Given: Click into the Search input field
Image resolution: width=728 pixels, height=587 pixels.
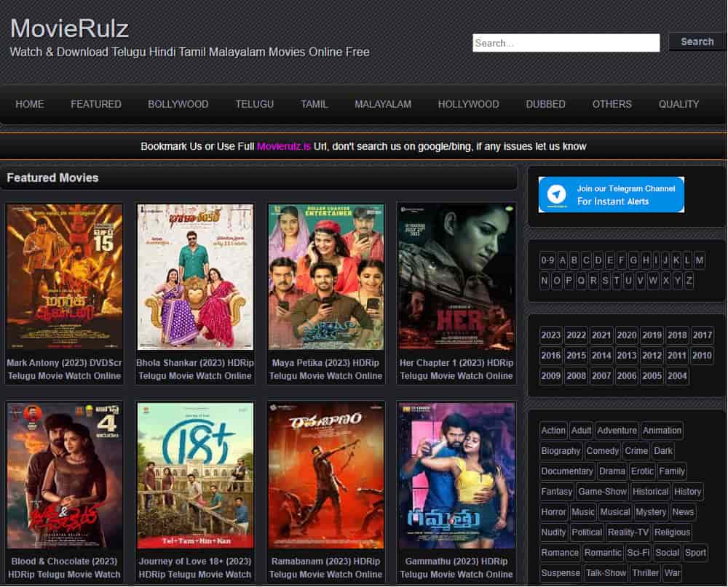Looking at the screenshot, I should (x=566, y=43).
